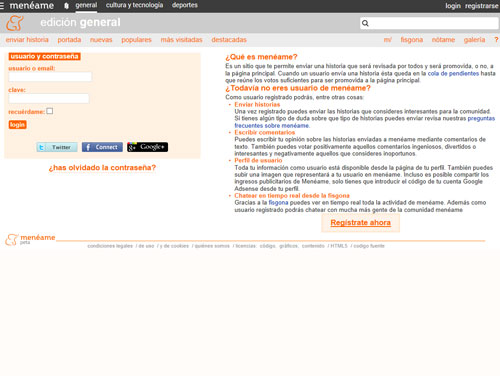Open quiénes somos footer link
Screen dimensions: 500x376
(212, 246)
